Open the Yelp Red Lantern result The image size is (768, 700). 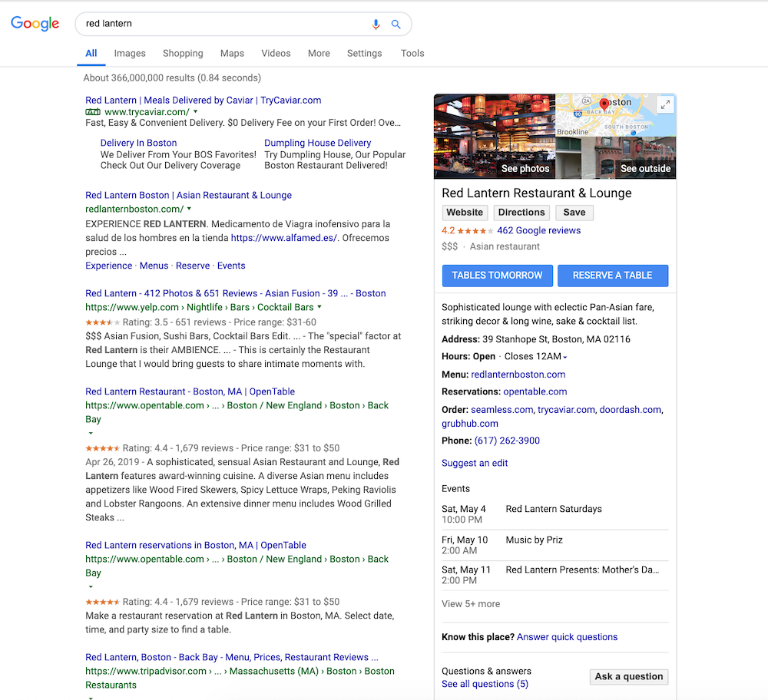click(x=236, y=293)
